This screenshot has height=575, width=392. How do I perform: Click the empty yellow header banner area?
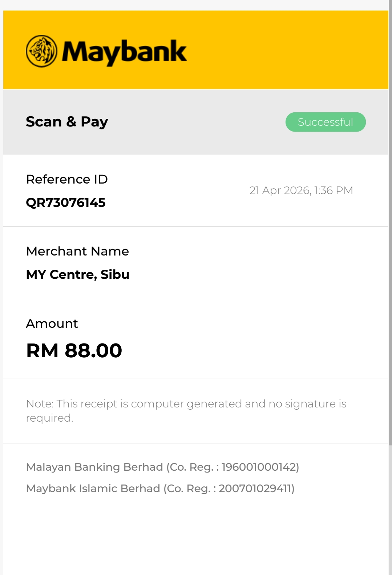point(287,50)
